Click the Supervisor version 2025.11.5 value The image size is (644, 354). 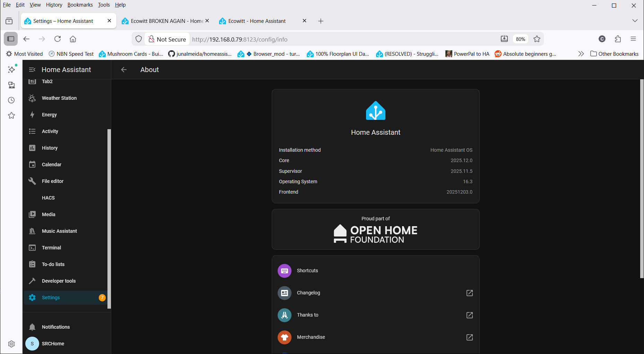coord(461,171)
